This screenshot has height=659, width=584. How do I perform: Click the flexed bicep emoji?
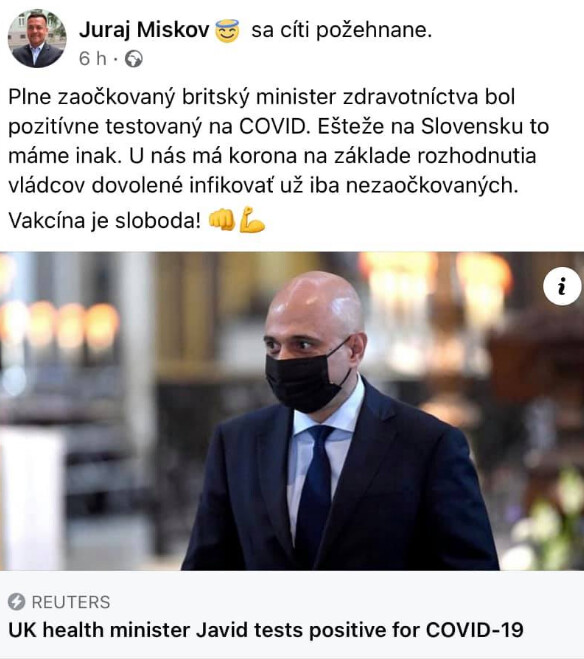pyautogui.click(x=252, y=219)
